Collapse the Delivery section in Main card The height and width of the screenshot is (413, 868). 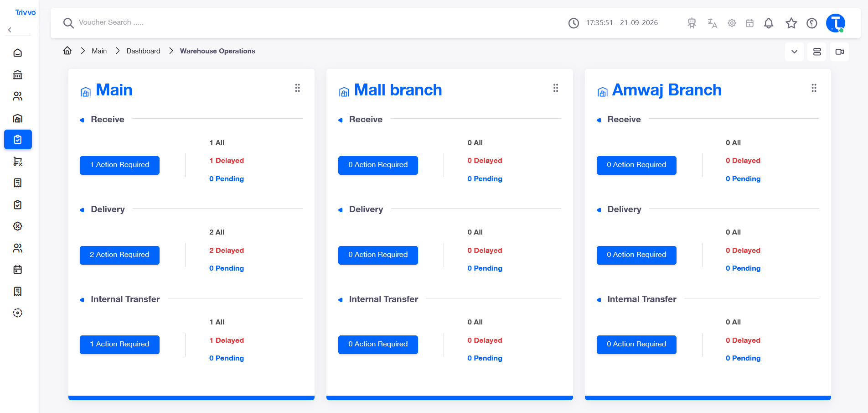pyautogui.click(x=82, y=210)
